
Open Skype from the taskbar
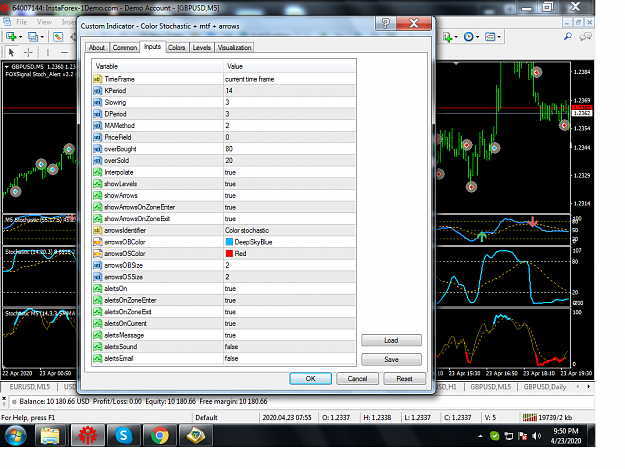pos(124,435)
